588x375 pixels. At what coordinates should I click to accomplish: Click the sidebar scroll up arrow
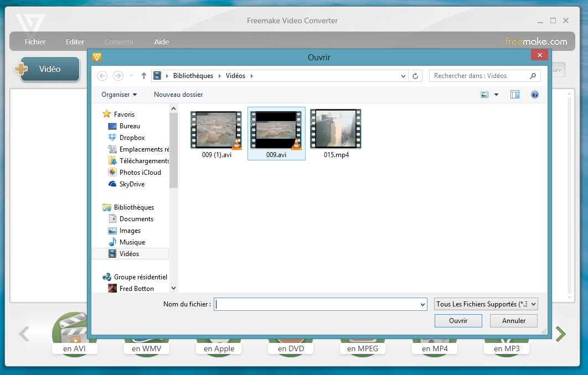pos(173,108)
